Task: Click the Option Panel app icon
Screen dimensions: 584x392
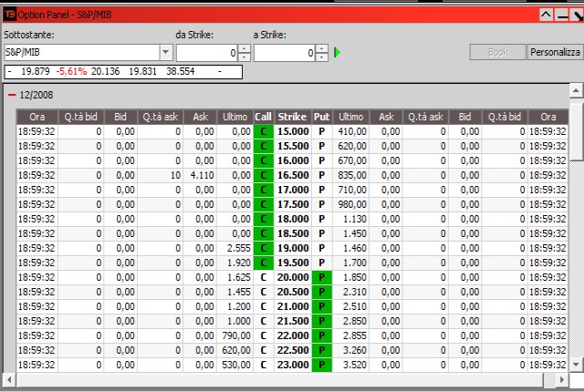Action: click(x=9, y=15)
